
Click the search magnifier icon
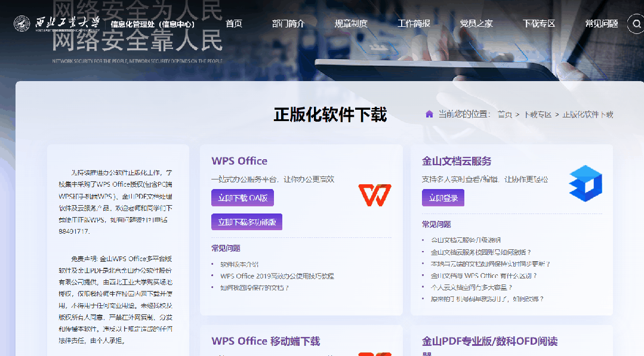(x=635, y=24)
